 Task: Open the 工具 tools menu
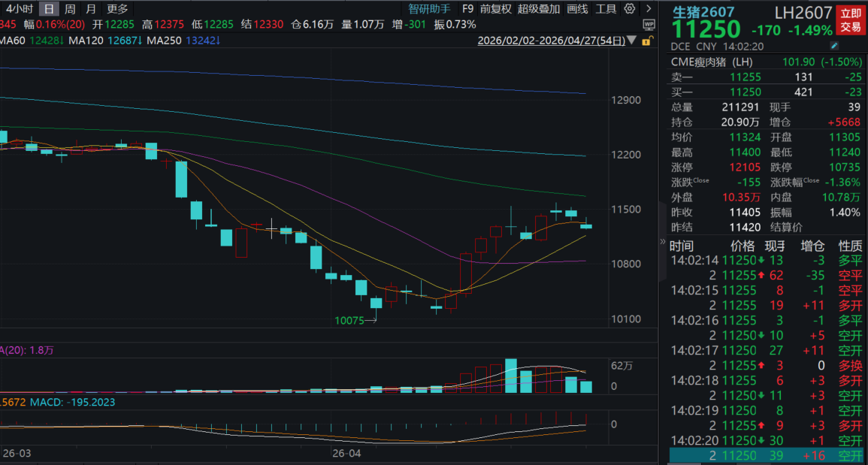(606, 9)
